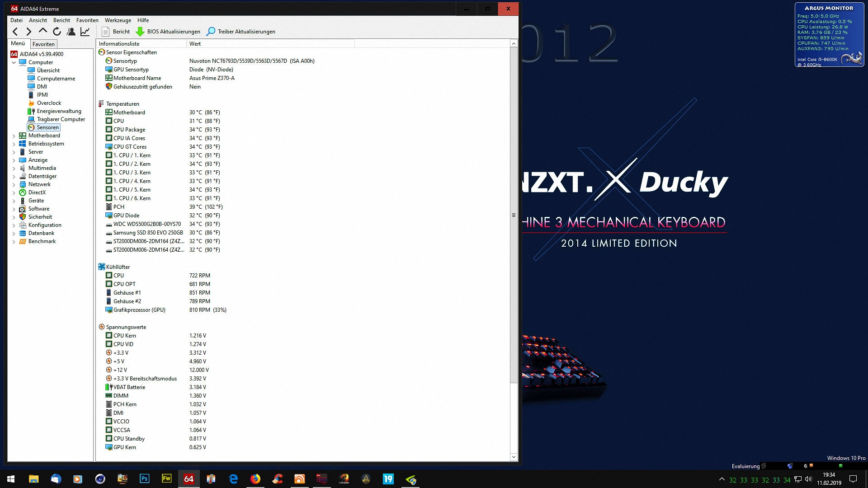Open BIOS Aktualisierungen
The image size is (868, 488).
point(168,32)
